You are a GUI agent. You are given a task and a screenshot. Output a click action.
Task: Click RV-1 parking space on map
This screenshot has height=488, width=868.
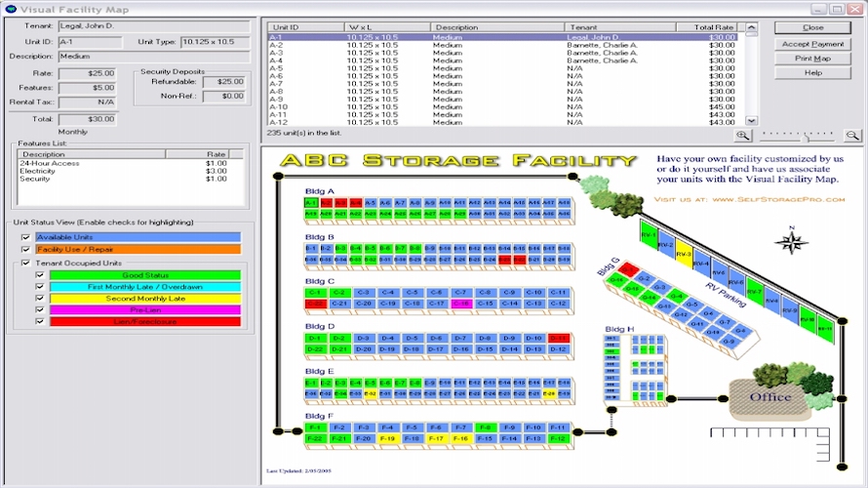[x=649, y=235]
